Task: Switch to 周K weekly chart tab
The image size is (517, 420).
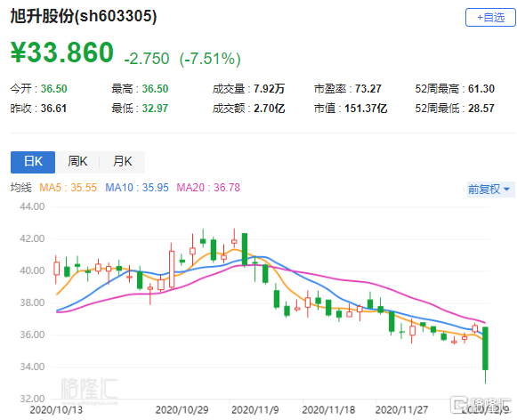Action: click(77, 162)
